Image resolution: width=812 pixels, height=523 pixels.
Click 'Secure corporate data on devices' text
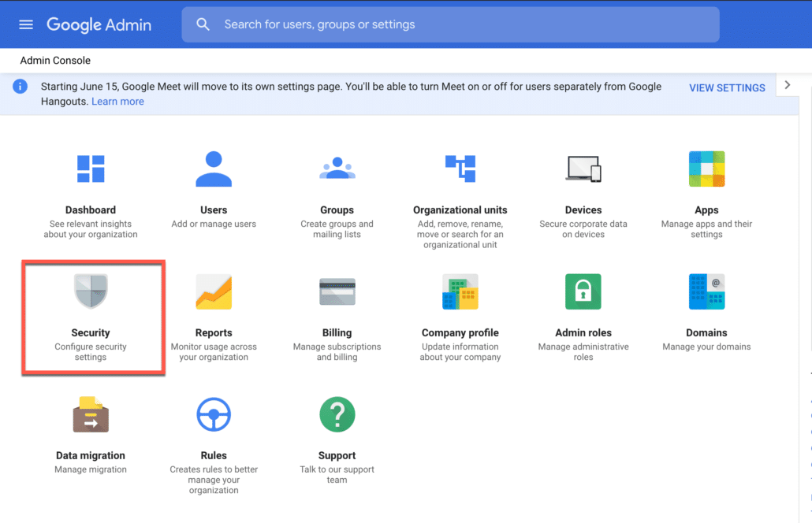coord(583,229)
